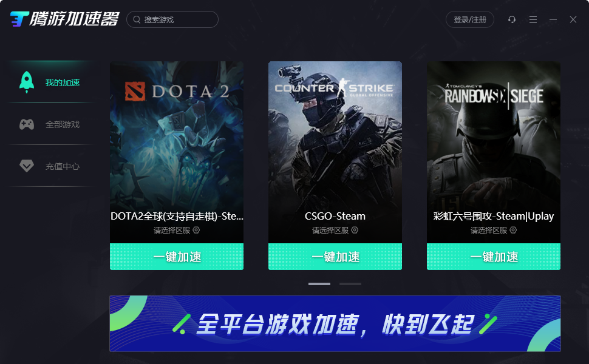Focus the 搜索游戏 search field
This screenshot has width=589, height=364.
172,19
